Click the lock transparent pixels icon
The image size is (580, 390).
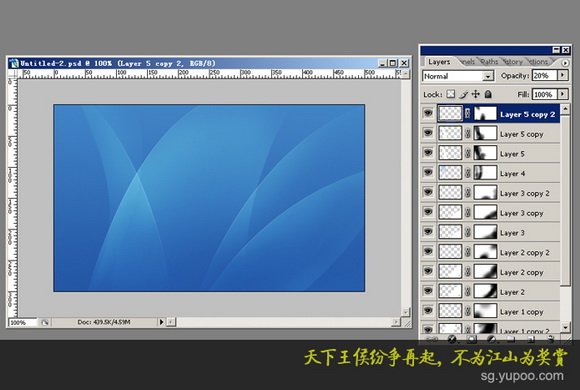[450, 94]
